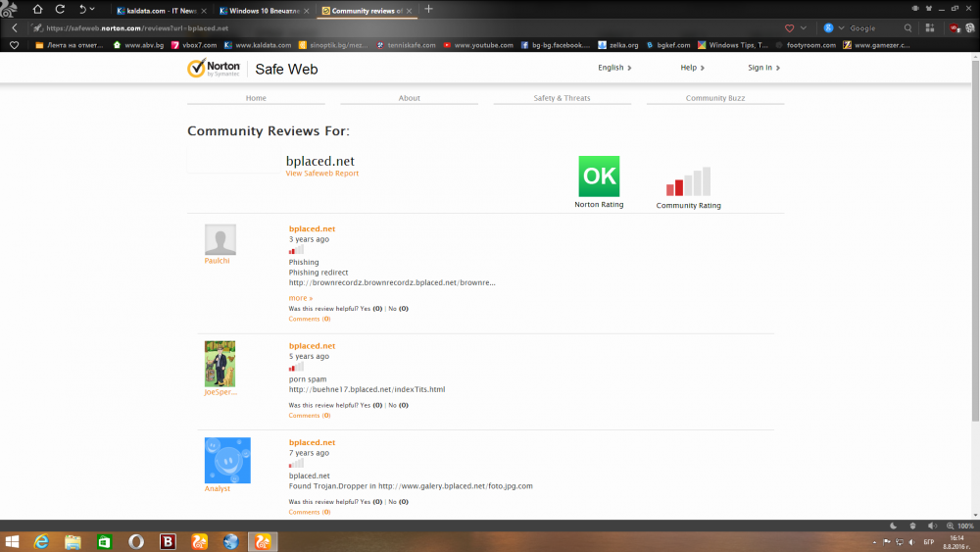Click View Safeweb Report link
The height and width of the screenshot is (552, 980).
pyautogui.click(x=321, y=174)
